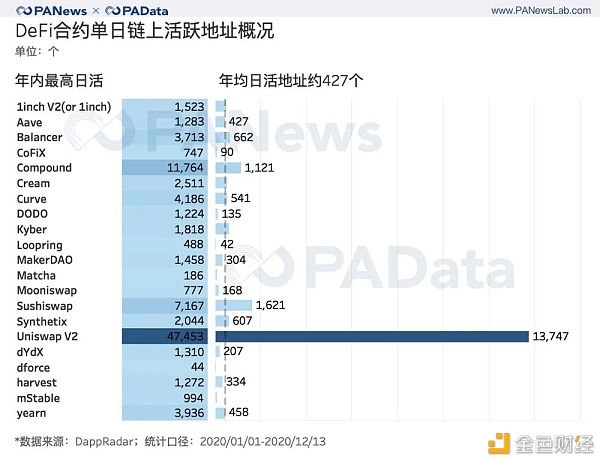
Task: Click the 458 yearn bar label
Action: pyautogui.click(x=238, y=412)
